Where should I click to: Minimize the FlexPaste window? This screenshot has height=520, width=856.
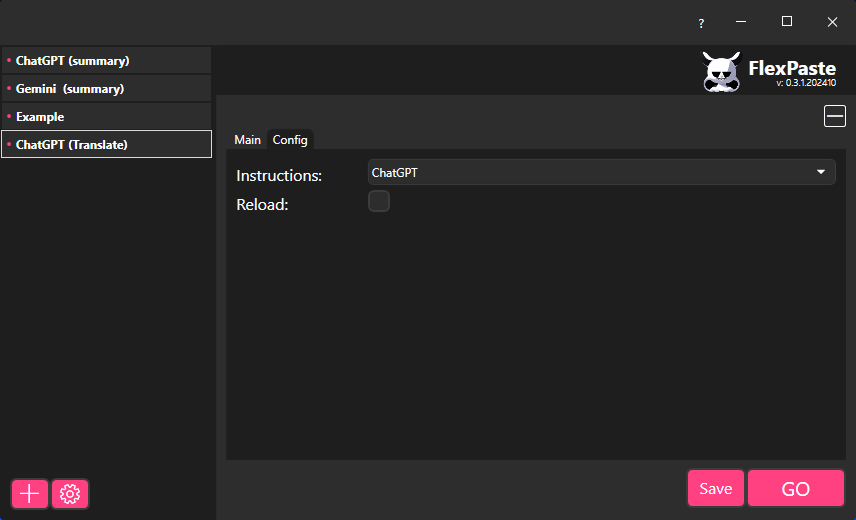(x=742, y=22)
